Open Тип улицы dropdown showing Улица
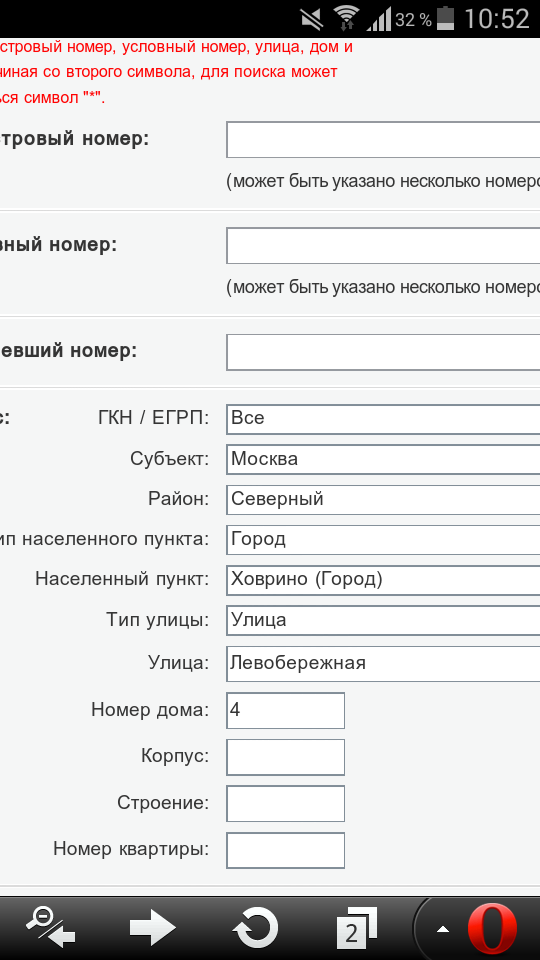This screenshot has width=540, height=960. coord(383,621)
